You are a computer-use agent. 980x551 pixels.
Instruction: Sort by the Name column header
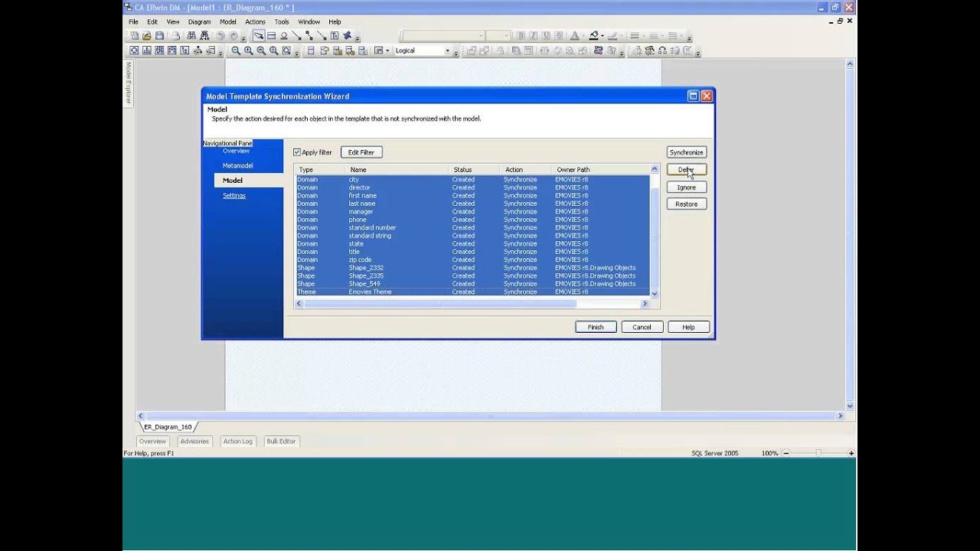tap(397, 170)
